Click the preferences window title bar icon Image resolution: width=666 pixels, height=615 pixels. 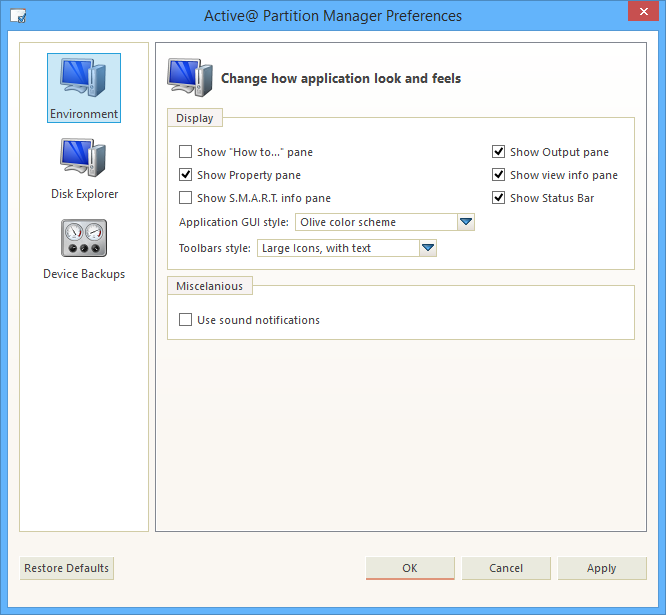pyautogui.click(x=18, y=16)
